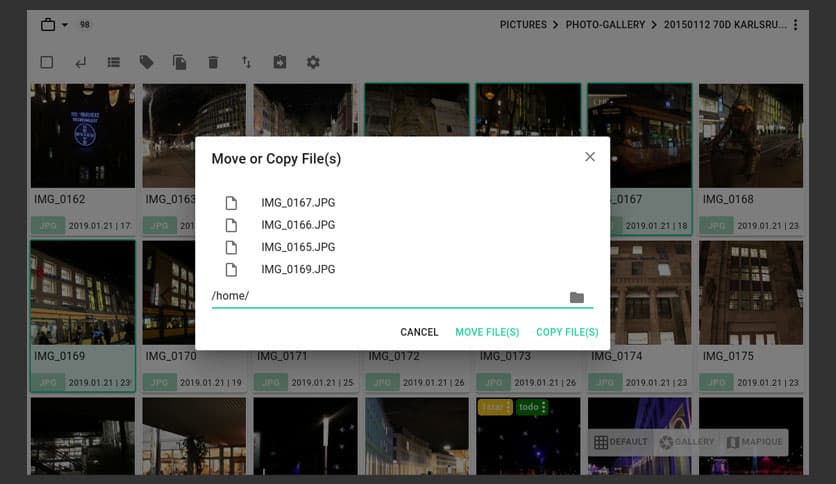Open the location briefcase dropdown

pos(54,24)
